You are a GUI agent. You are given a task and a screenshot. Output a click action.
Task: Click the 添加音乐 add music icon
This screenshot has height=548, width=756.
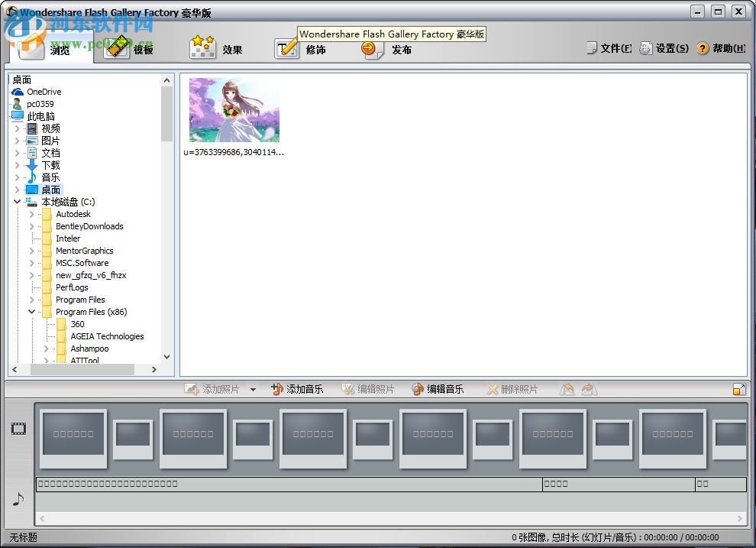pos(277,388)
